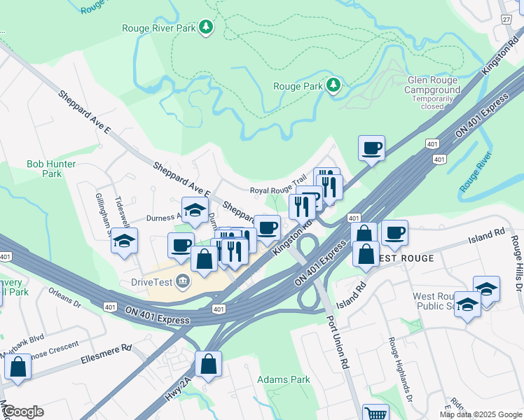524x420 pixels.
Task: Open the school marker on Durness Ave
Action: (x=195, y=211)
